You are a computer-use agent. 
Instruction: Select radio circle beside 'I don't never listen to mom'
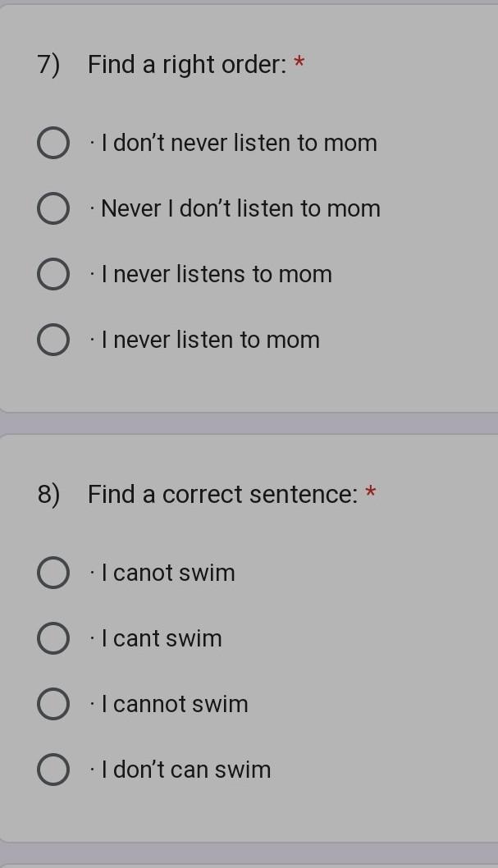(x=53, y=143)
